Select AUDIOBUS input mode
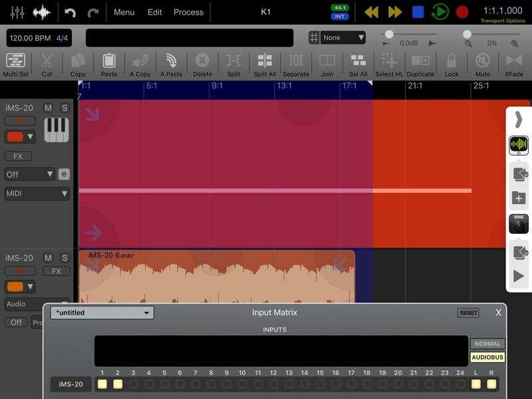The height and width of the screenshot is (399, 532). point(487,357)
